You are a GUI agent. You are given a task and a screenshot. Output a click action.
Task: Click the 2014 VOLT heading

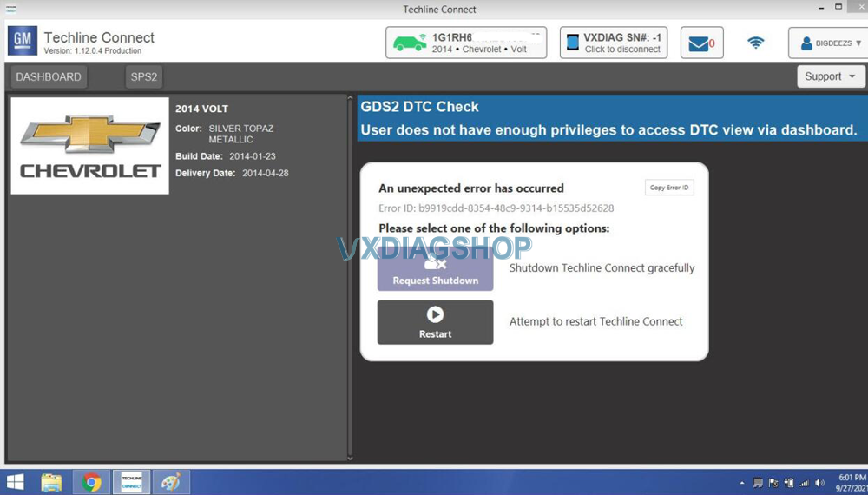tap(201, 109)
